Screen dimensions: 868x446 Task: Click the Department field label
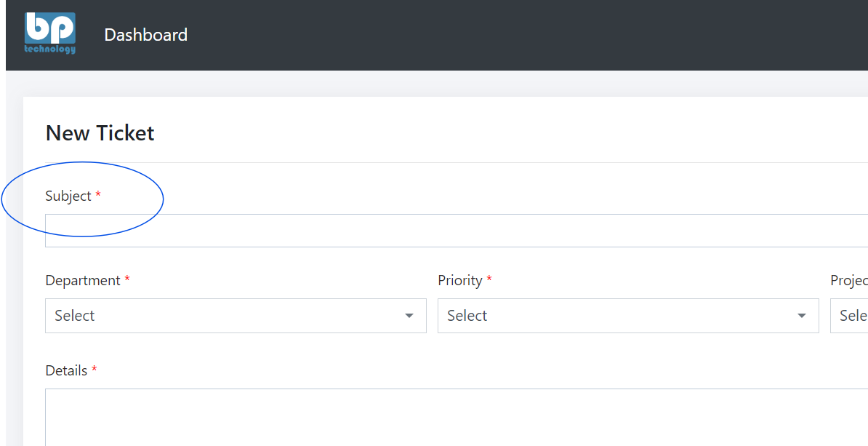coord(83,281)
